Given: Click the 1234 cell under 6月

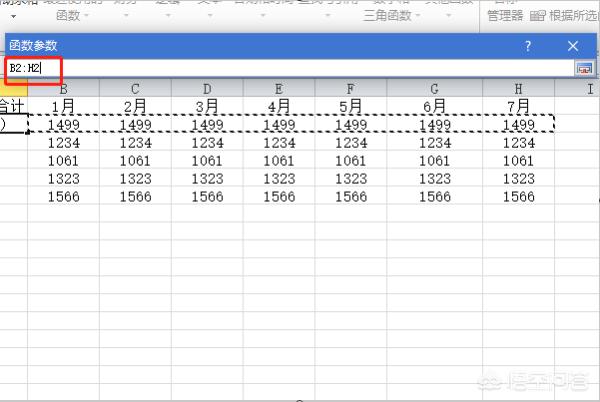Looking at the screenshot, I should (435, 143).
